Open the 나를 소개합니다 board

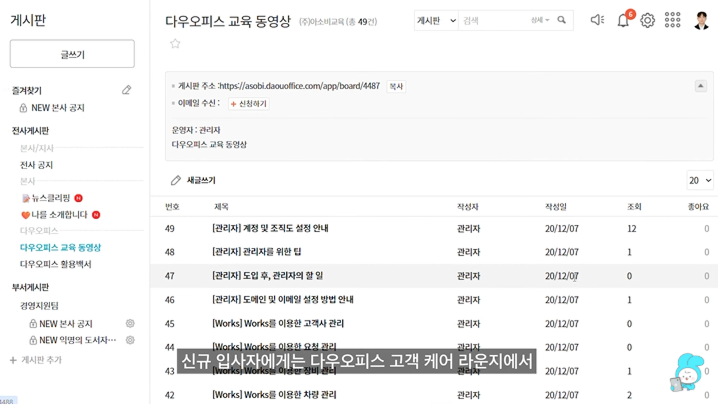tap(59, 215)
